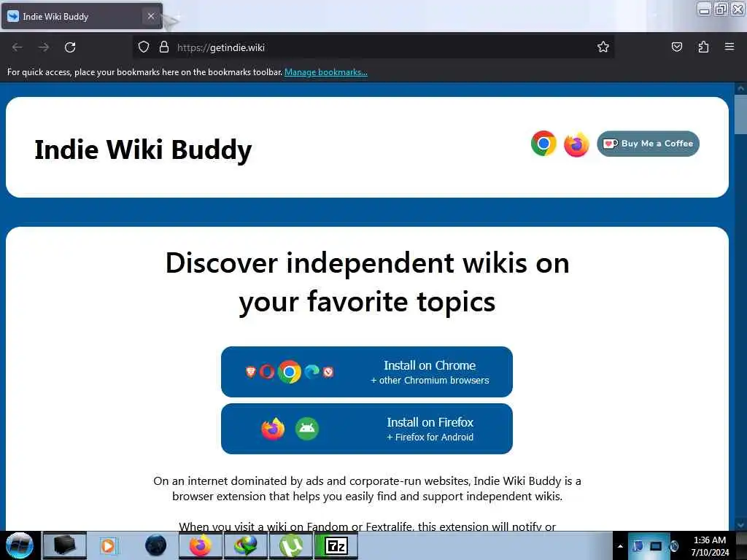Click the monitor tray icon

point(656,545)
